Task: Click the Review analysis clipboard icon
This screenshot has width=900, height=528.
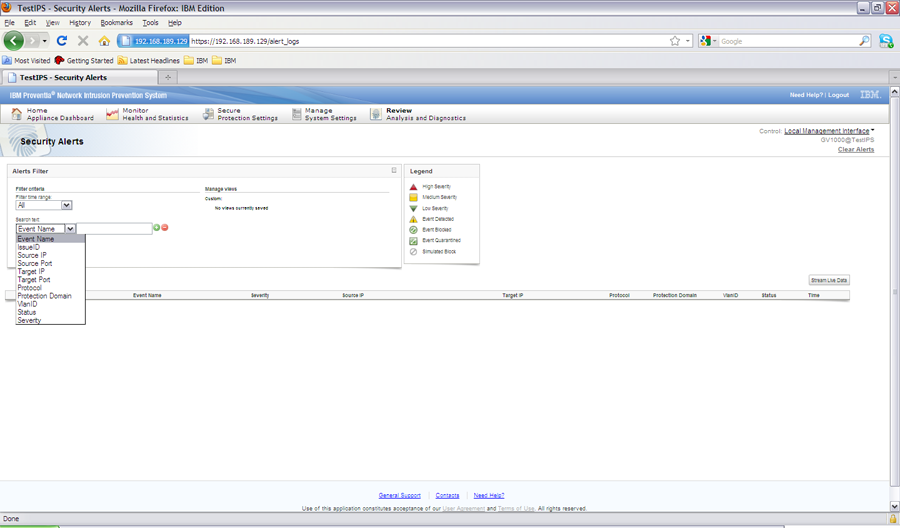Action: point(375,114)
